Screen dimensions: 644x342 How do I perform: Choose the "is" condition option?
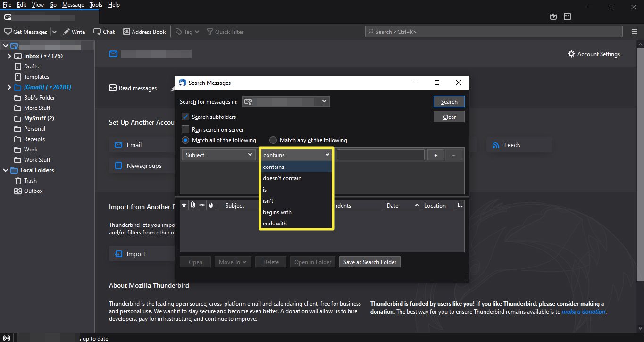click(x=296, y=190)
